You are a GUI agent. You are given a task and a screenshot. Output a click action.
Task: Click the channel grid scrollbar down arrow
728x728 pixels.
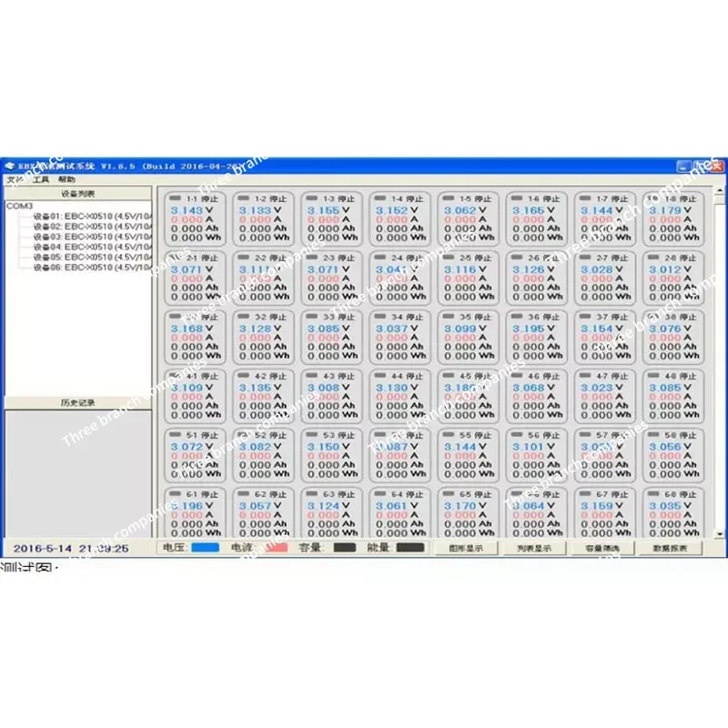tap(720, 534)
